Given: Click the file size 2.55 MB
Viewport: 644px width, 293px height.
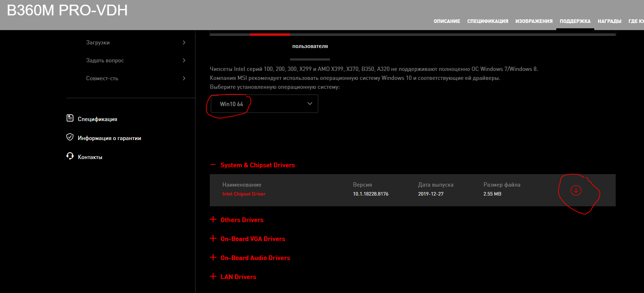Looking at the screenshot, I should pos(492,194).
